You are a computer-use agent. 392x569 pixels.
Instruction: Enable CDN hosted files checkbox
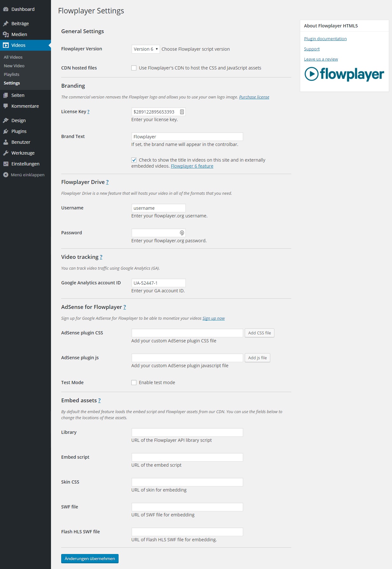tap(134, 68)
